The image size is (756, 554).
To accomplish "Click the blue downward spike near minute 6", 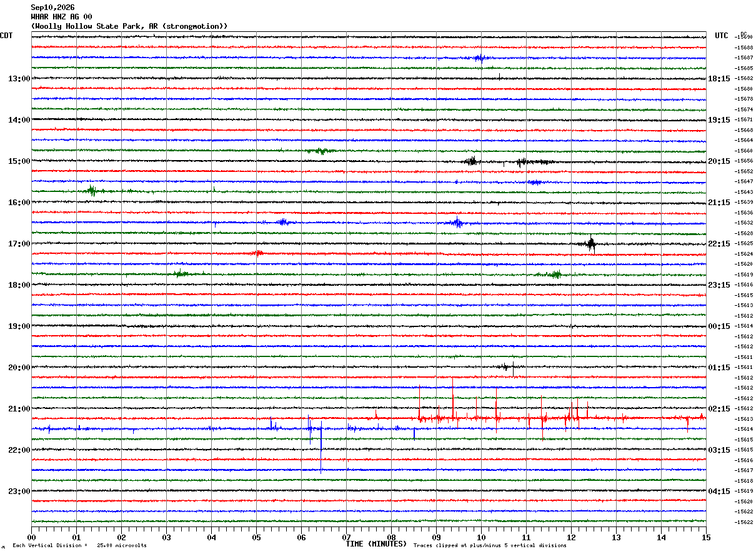I will click(x=321, y=448).
